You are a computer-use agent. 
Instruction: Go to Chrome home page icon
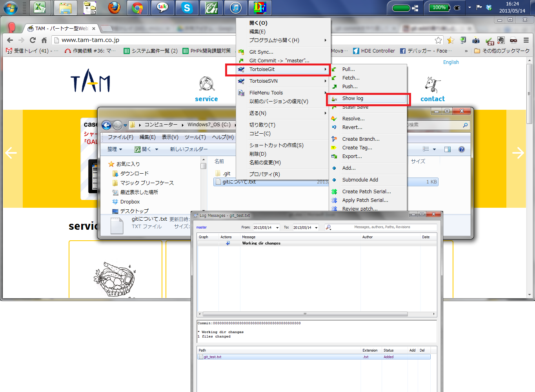coord(44,40)
